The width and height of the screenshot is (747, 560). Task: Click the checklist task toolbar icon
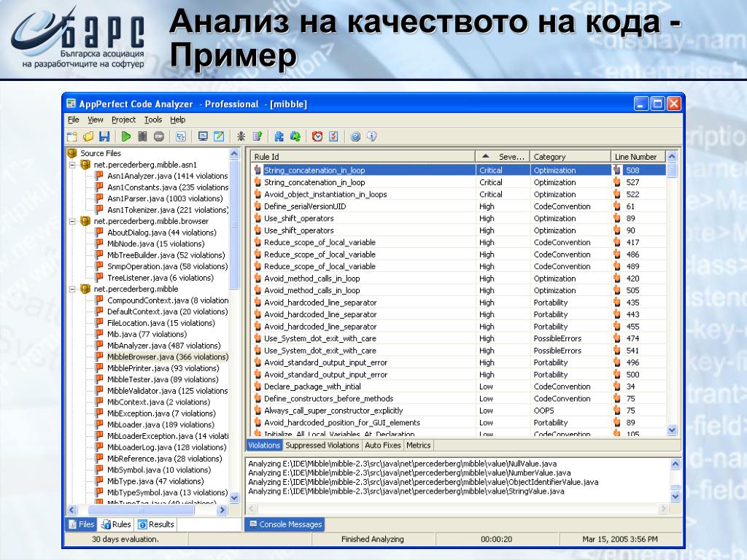click(x=333, y=136)
